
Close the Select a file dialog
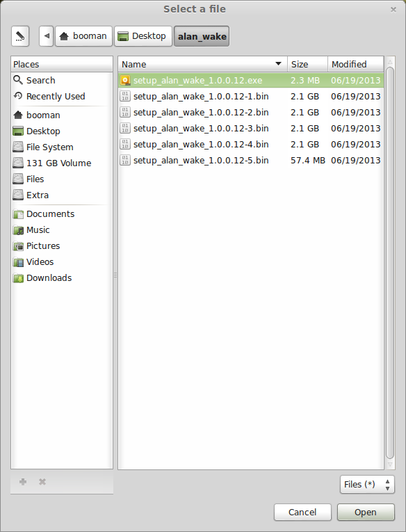pos(393,10)
